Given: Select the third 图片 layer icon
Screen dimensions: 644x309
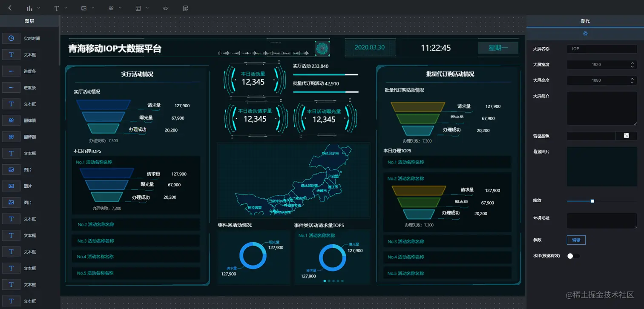Looking at the screenshot, I should coord(11,203).
